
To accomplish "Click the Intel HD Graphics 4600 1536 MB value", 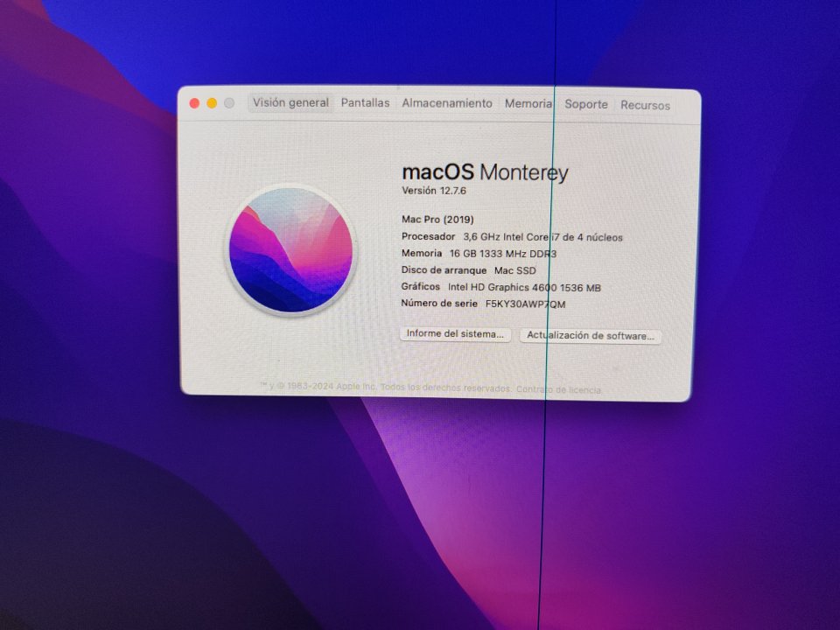I will [x=524, y=288].
